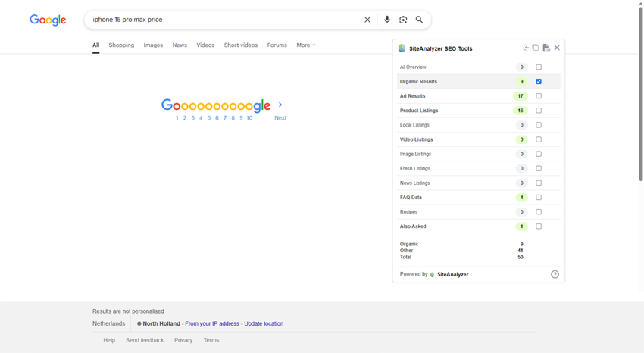This screenshot has width=644, height=353.
Task: Enable the AI Overview checkbox
Action: pos(539,67)
